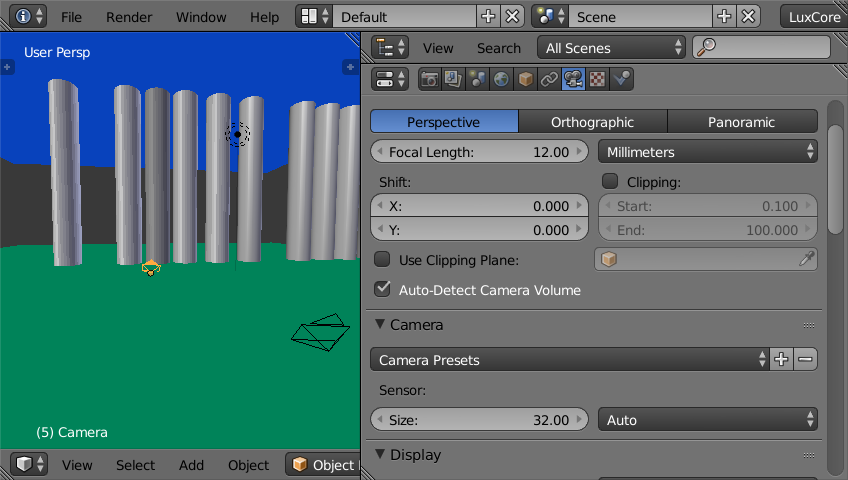Screen dimensions: 848x480
Task: Enable the Clipping checkbox
Action: click(x=610, y=182)
